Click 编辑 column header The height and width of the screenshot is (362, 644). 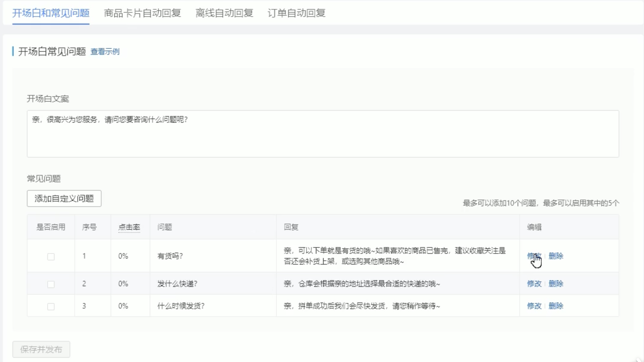[534, 227]
